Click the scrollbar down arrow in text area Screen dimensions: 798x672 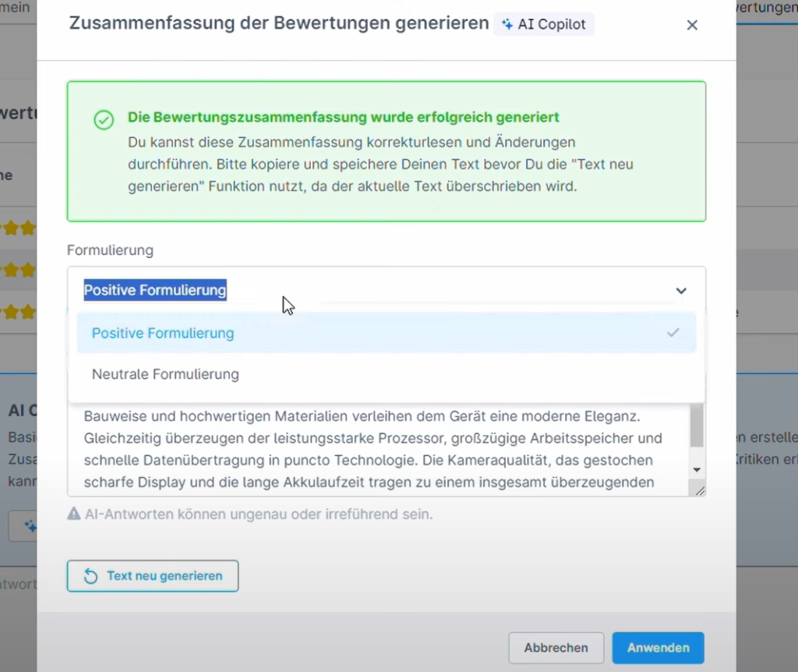tap(697, 470)
